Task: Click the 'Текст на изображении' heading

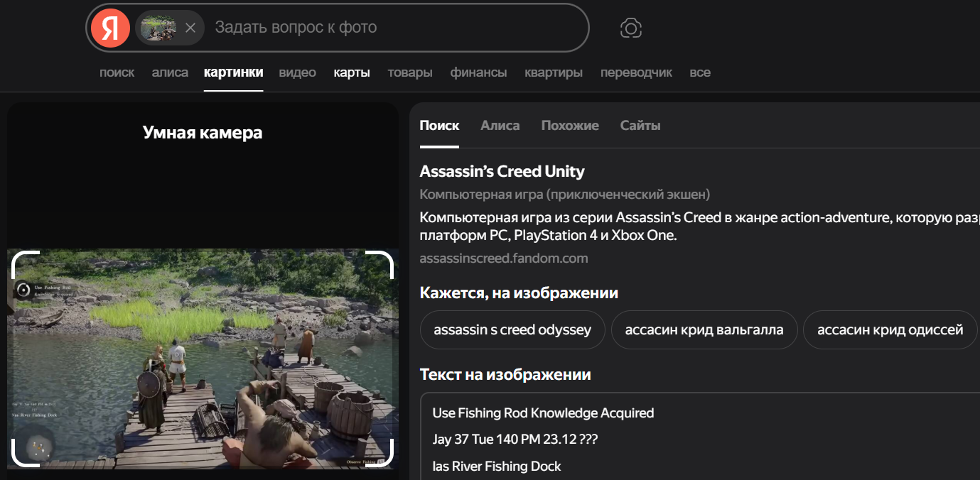Action: click(x=505, y=375)
